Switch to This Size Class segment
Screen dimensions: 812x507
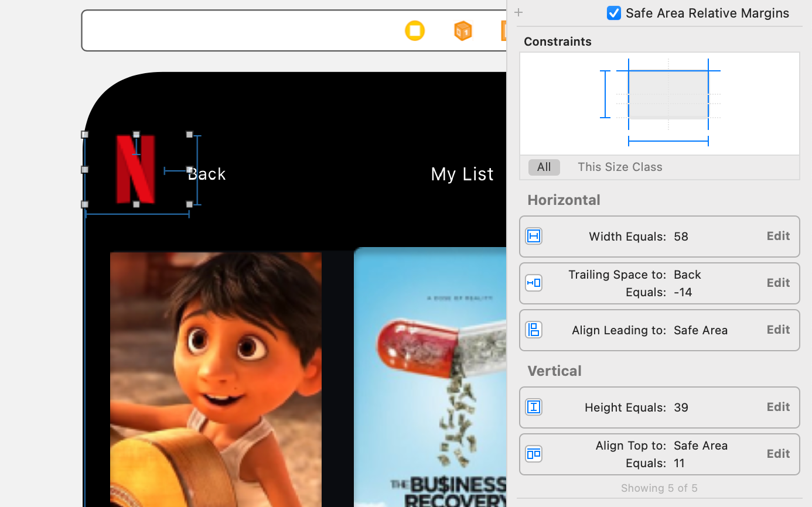620,167
